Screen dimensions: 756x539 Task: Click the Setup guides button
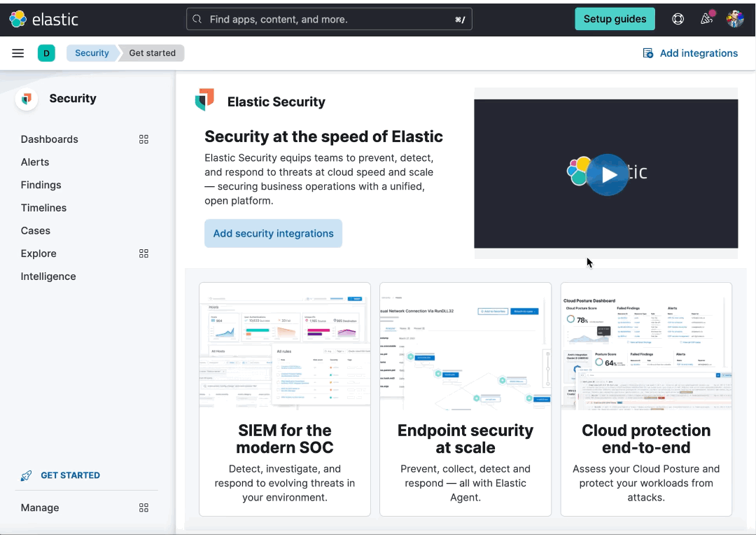(x=615, y=20)
